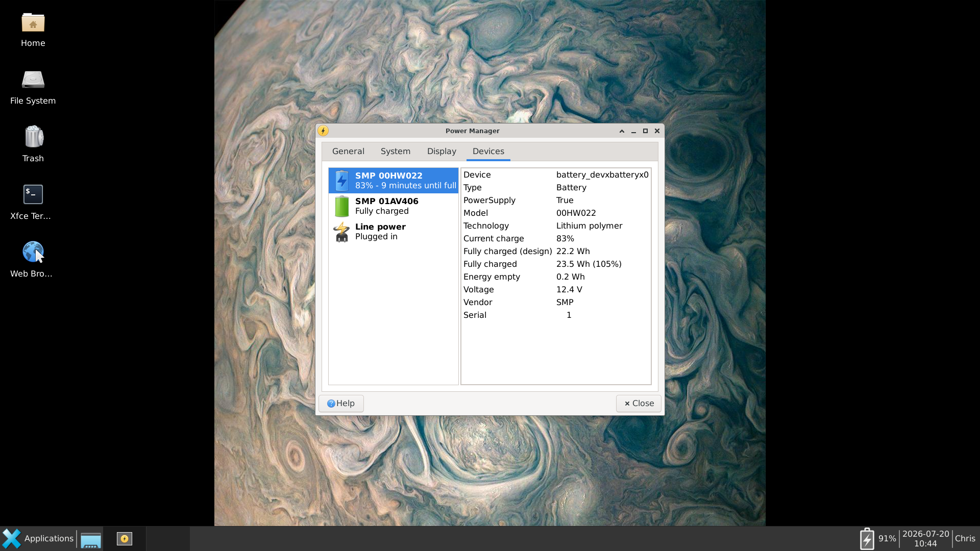Close Power Manager with the title bar X
The image size is (980, 551).
click(x=657, y=131)
